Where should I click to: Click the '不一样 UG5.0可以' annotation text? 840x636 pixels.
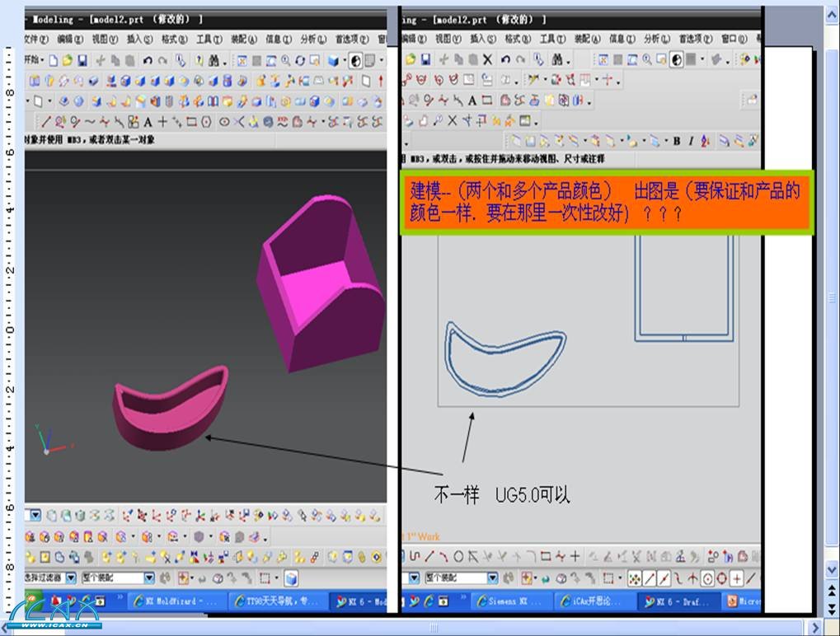pyautogui.click(x=502, y=494)
